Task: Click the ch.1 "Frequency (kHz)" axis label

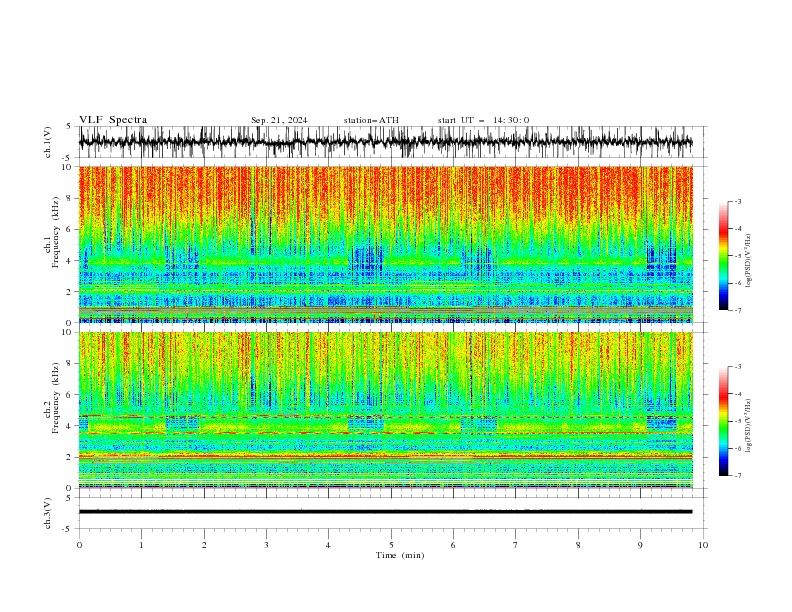Action: 57,232
